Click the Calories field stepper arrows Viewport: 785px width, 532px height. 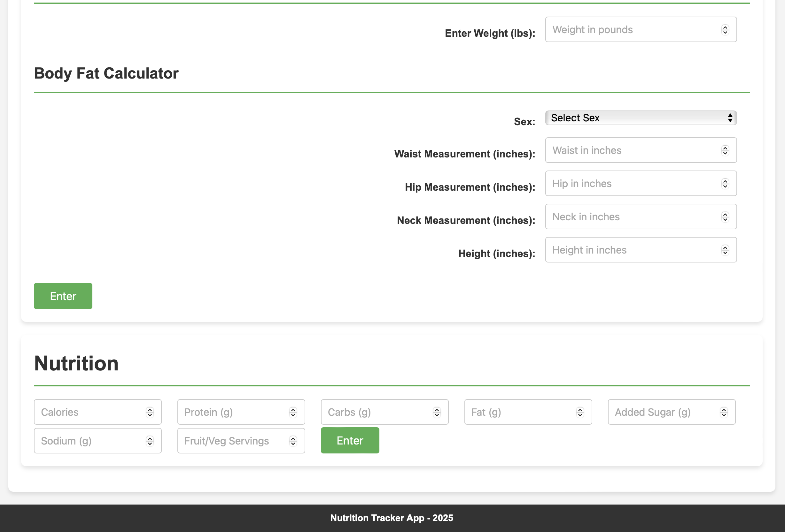[150, 412]
